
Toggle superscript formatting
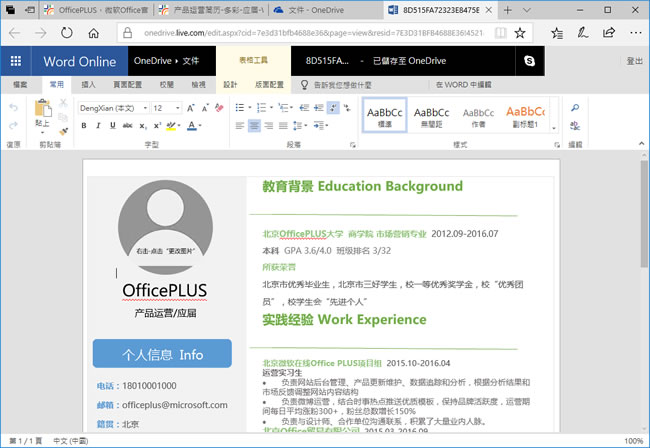(x=157, y=125)
